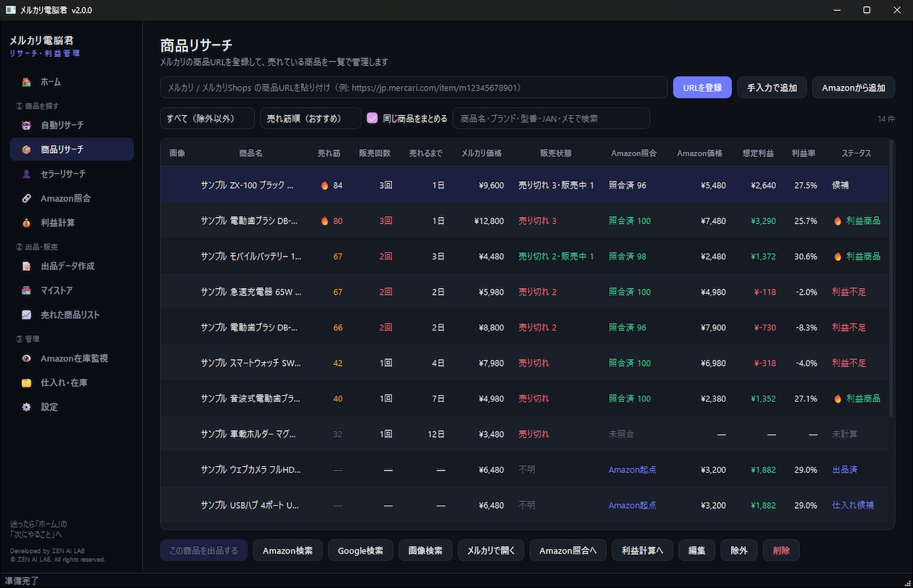Click the 利益計算へ button
This screenshot has height=588, width=913.
(x=642, y=551)
